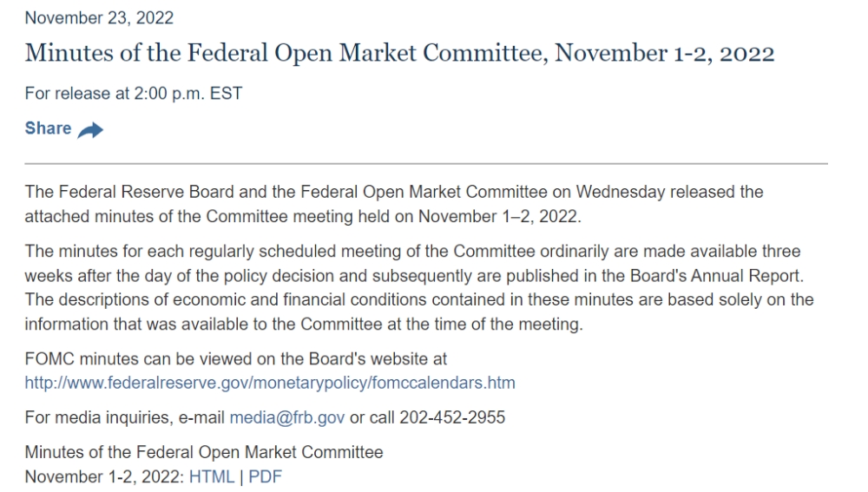The width and height of the screenshot is (868, 492).
Task: Click the pipe separator between HTML and PDF
Action: [x=241, y=477]
